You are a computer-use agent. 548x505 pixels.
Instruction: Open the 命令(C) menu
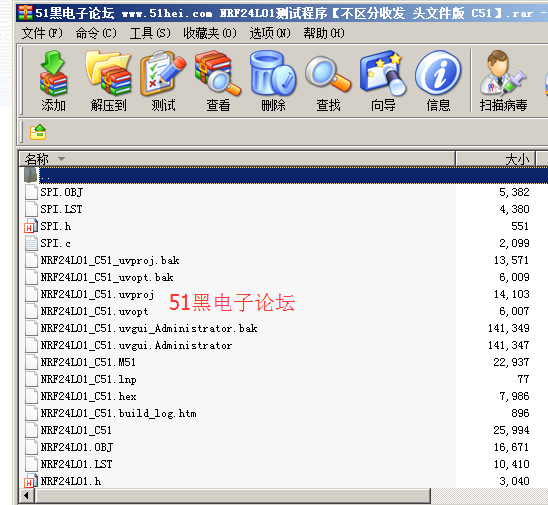pyautogui.click(x=96, y=33)
